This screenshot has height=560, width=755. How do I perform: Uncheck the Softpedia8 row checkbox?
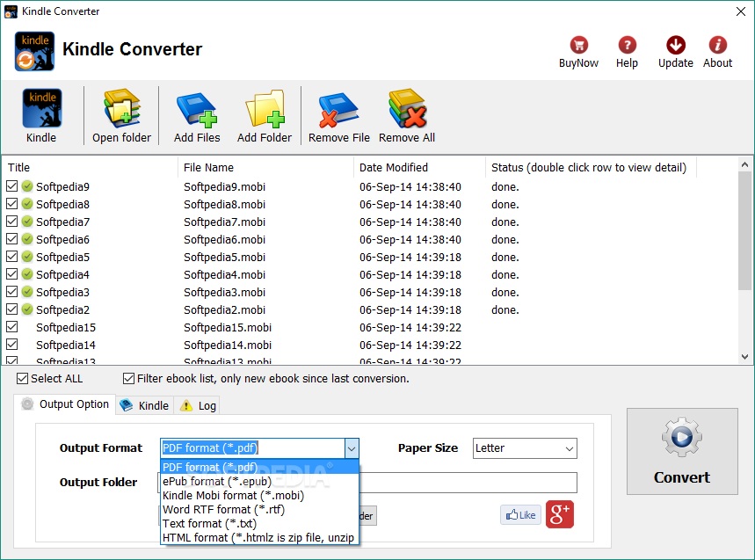click(12, 204)
